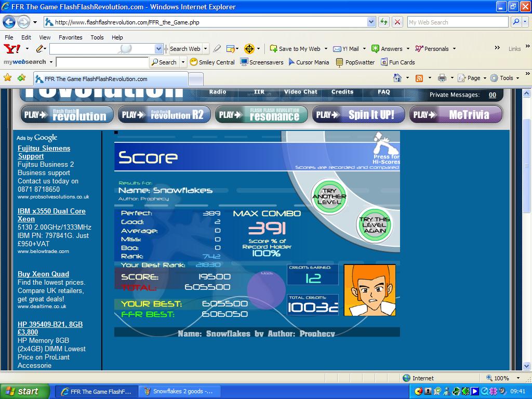Screen dimensions: 532x399
Task: Click the Search Web button
Action: click(185, 49)
